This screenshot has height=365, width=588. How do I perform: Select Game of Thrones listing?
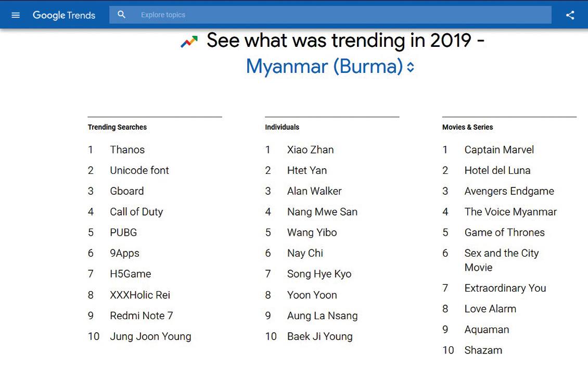[504, 233]
